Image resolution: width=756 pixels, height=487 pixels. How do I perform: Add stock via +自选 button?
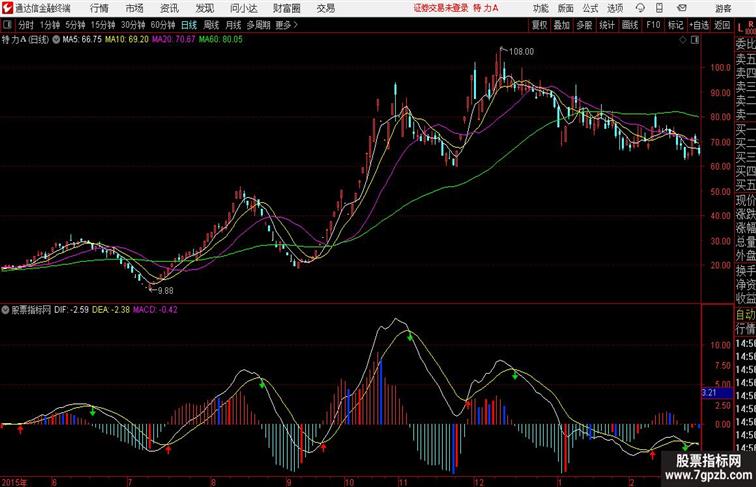(x=699, y=25)
